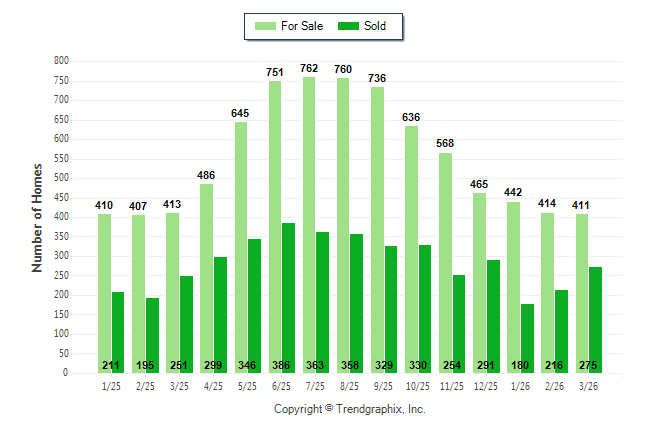The width and height of the screenshot is (646, 434).
Task: Select the 195 Sold bar for 2/25
Action: 152,335
